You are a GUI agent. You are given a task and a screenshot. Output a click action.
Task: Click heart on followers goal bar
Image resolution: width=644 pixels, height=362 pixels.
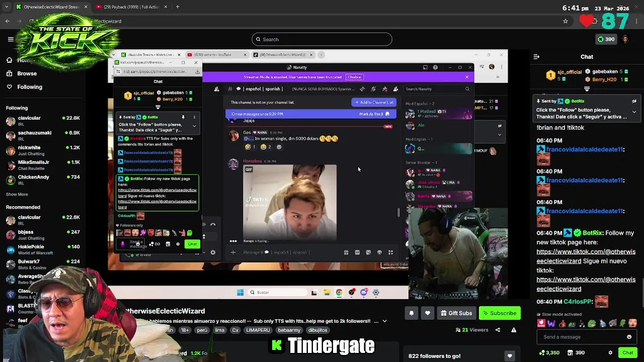click(510, 356)
